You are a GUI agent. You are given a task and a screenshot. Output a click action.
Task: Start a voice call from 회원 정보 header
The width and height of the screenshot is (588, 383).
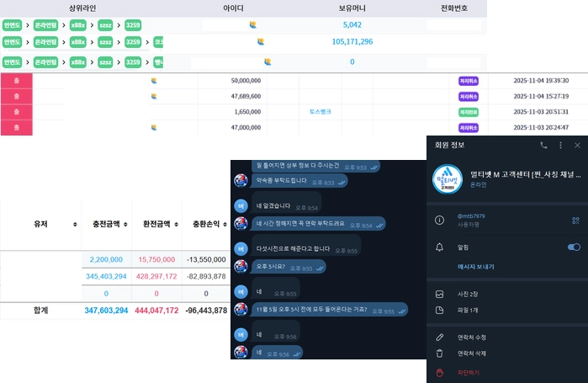pos(543,145)
